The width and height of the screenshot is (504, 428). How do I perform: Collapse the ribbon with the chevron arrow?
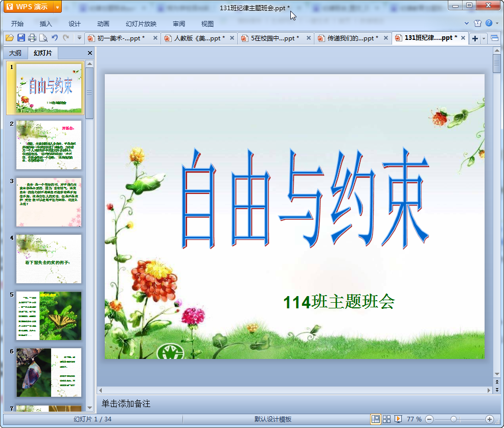(466, 23)
